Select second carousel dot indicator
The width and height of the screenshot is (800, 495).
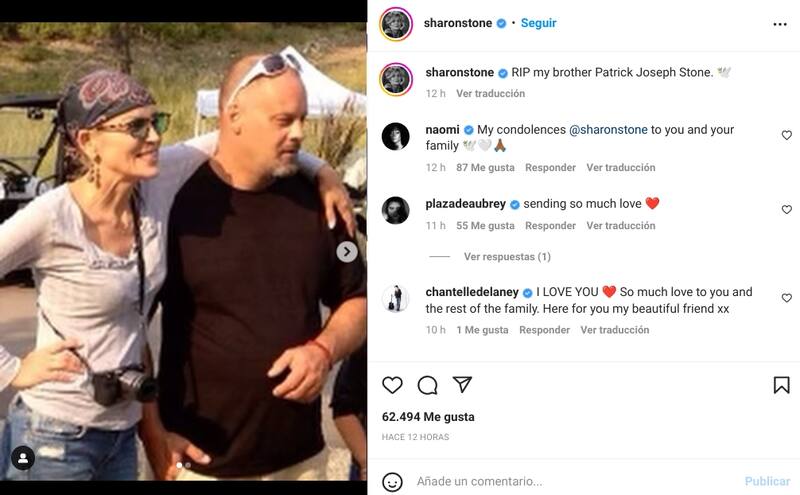tap(188, 465)
